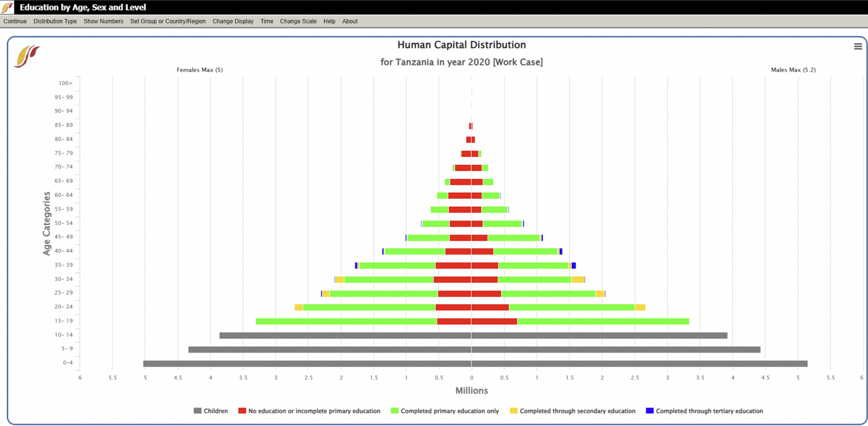This screenshot has height=426, width=868.
Task: Click the yellow secondary education legend swatch
Action: tap(513, 411)
